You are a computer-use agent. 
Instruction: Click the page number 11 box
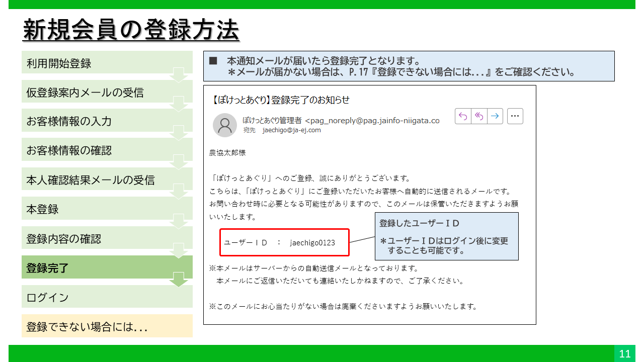click(624, 353)
